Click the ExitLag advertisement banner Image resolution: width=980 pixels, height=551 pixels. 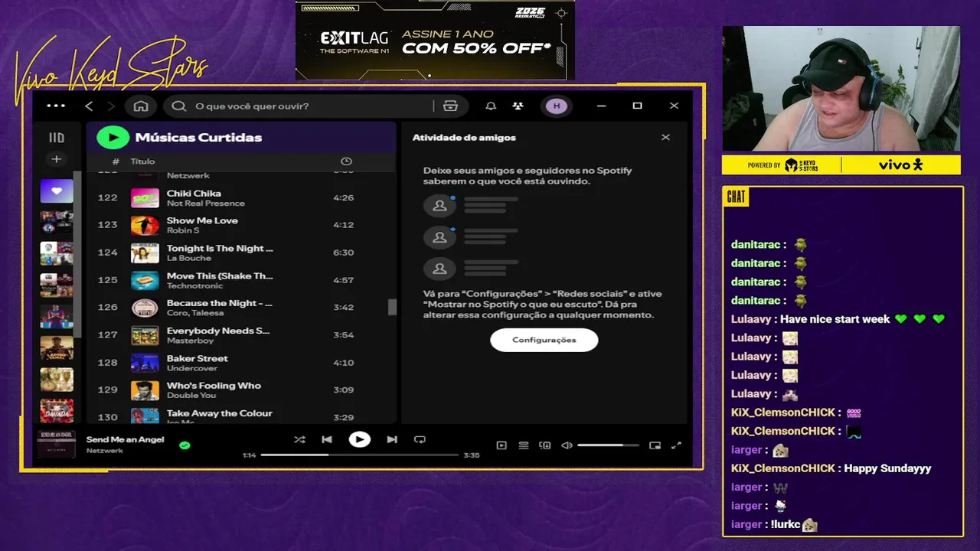pyautogui.click(x=435, y=41)
